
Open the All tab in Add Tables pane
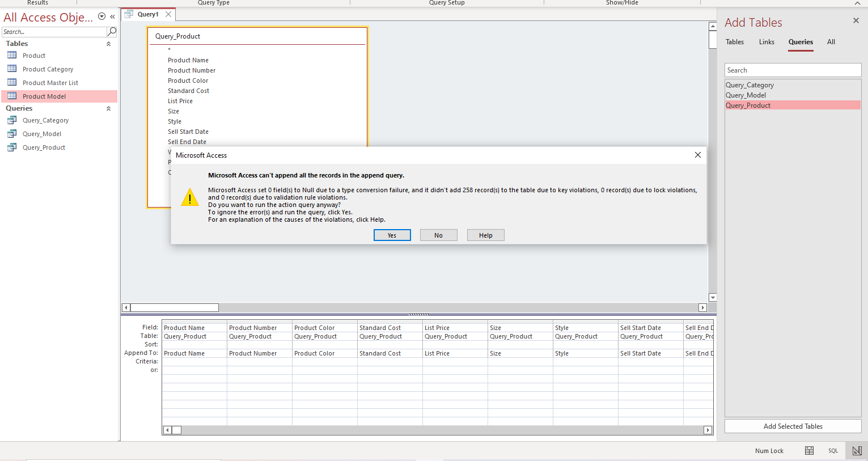pyautogui.click(x=831, y=41)
